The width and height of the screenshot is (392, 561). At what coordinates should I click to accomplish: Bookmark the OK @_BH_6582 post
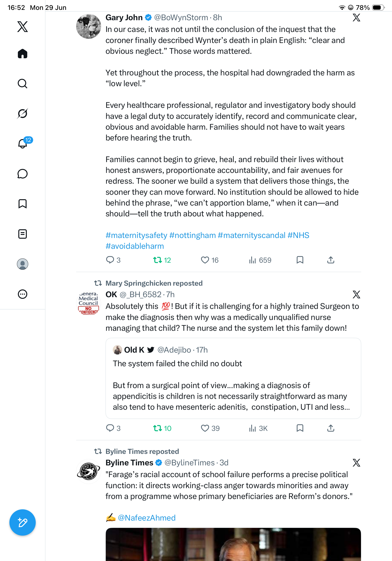(300, 428)
